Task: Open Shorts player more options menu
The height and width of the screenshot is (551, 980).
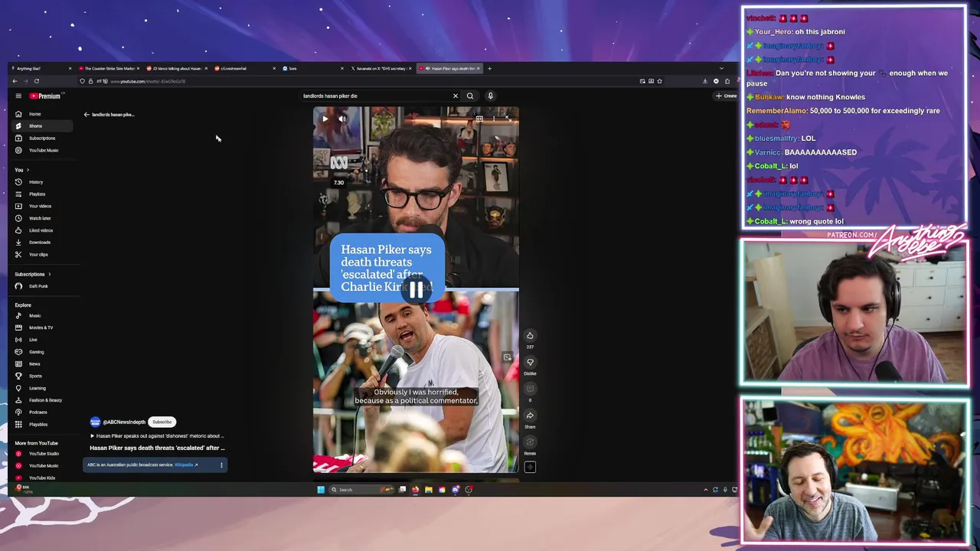Action: 494,119
